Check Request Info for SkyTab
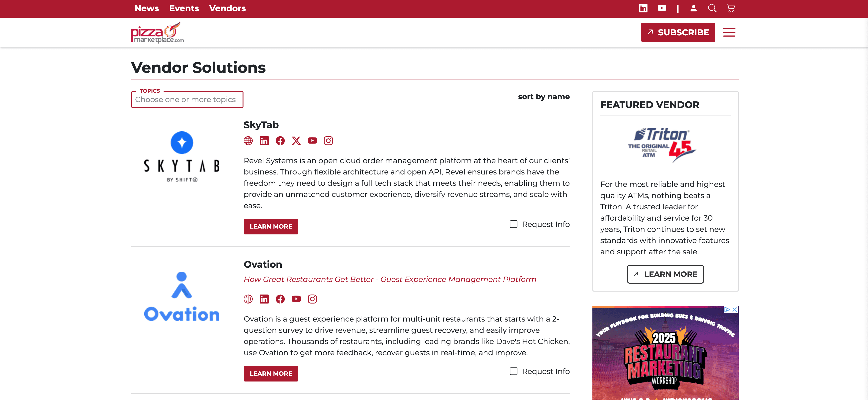The width and height of the screenshot is (868, 400). tap(513, 224)
